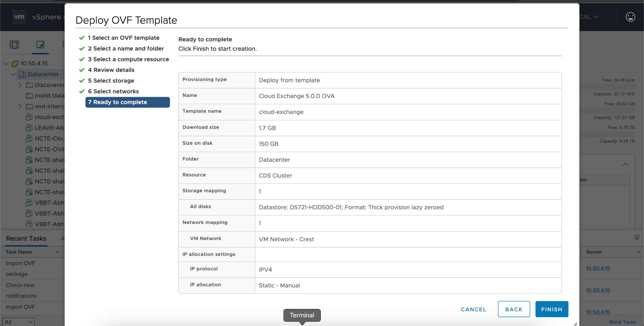Open the Server column dropdown

pyautogui.click(x=638, y=252)
